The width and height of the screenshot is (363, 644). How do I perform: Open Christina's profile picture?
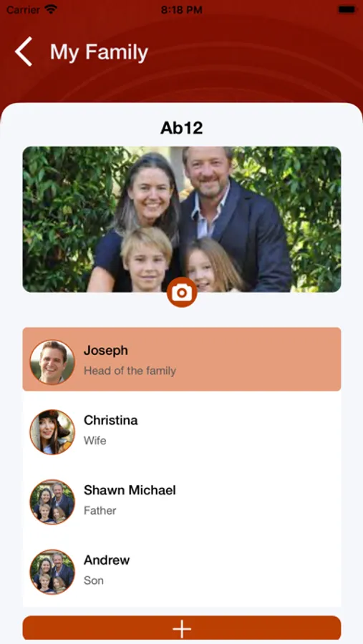[x=52, y=432]
